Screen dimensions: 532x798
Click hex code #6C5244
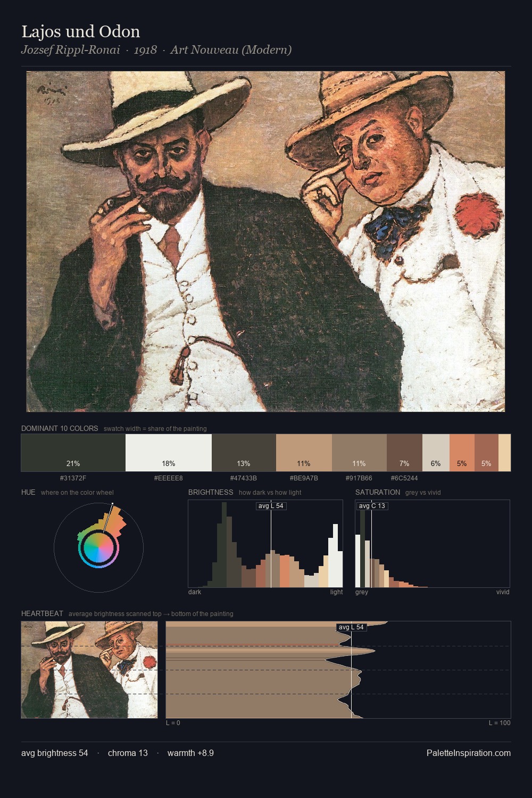[404, 478]
